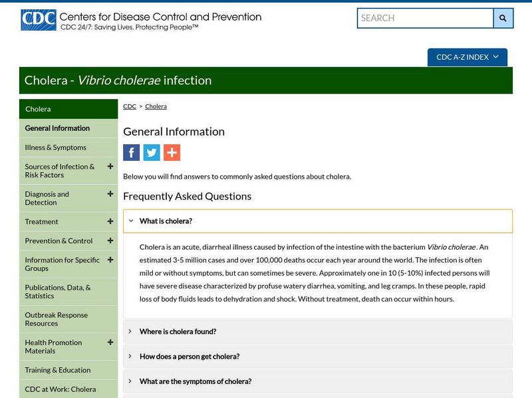Open Sources of Infection & Risk Factors link
The height and width of the screenshot is (398, 532).
(60, 171)
